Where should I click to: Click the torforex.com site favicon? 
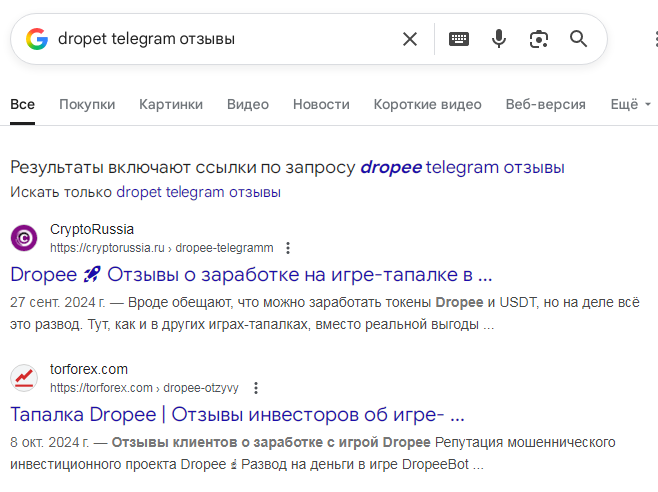[x=24, y=378]
